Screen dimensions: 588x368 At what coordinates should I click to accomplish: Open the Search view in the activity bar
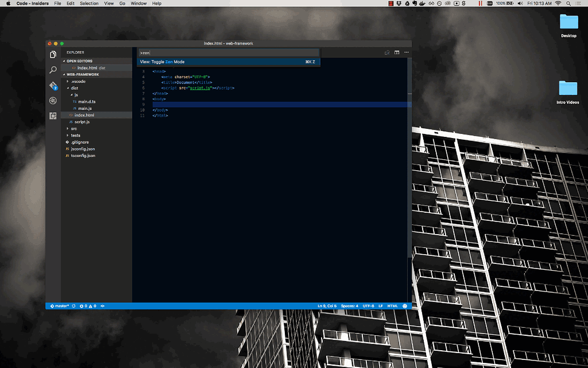[x=53, y=70]
